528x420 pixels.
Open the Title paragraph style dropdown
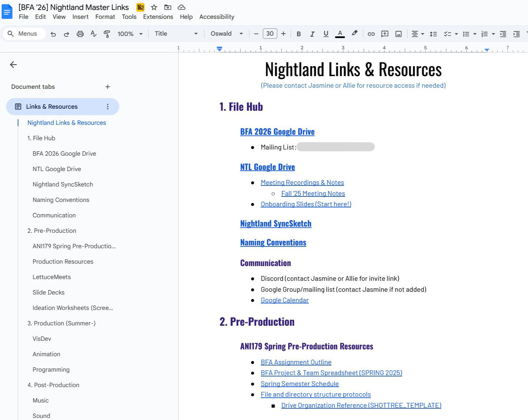176,34
